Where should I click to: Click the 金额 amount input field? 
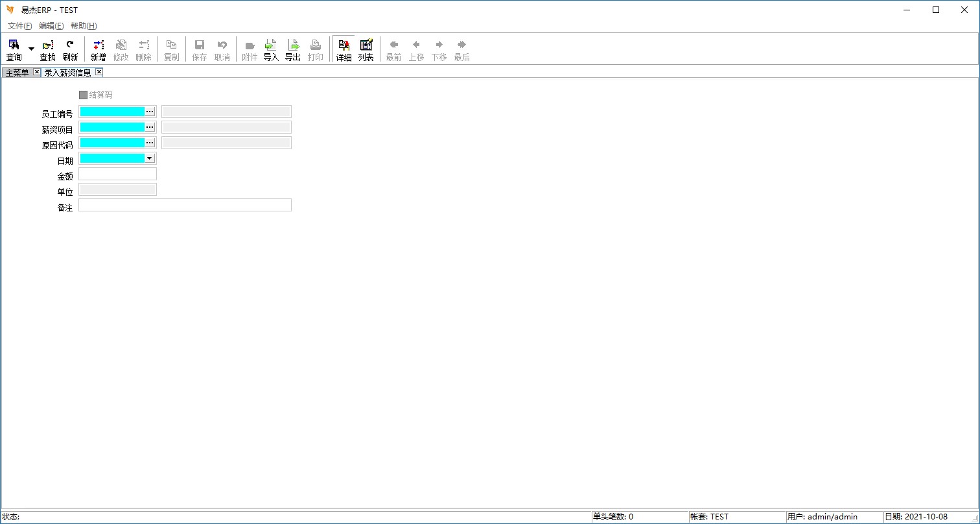(117, 174)
